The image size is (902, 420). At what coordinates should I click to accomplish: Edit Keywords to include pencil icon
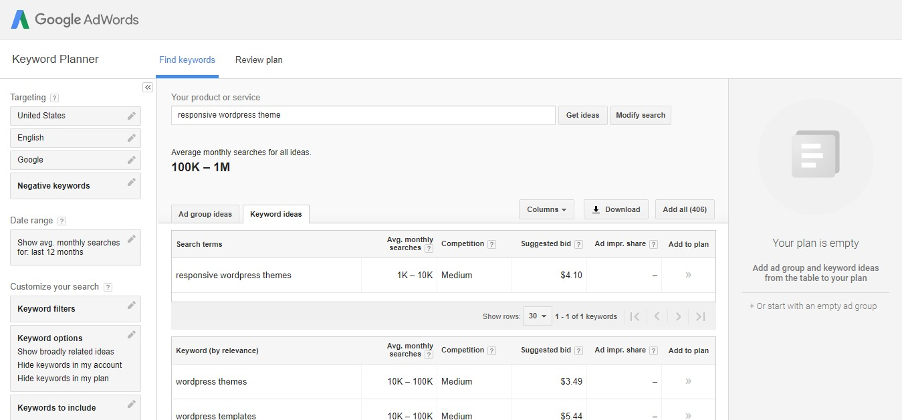tap(132, 404)
